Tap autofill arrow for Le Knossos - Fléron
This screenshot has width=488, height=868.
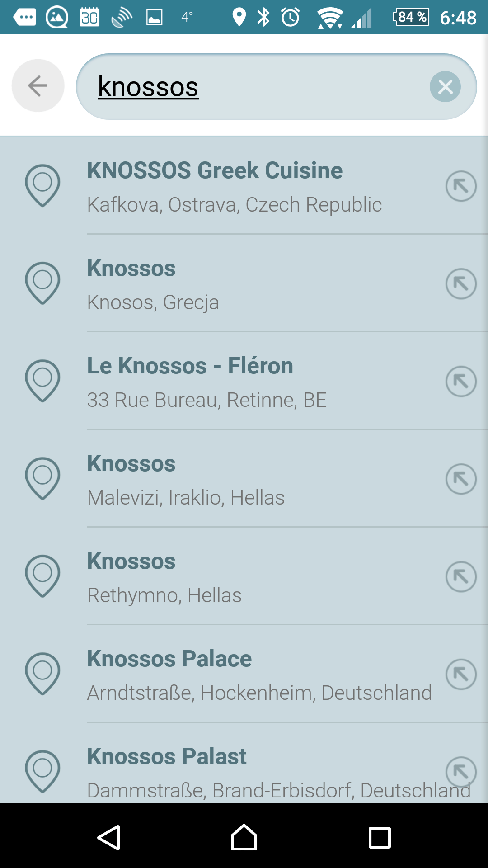pos(461,381)
